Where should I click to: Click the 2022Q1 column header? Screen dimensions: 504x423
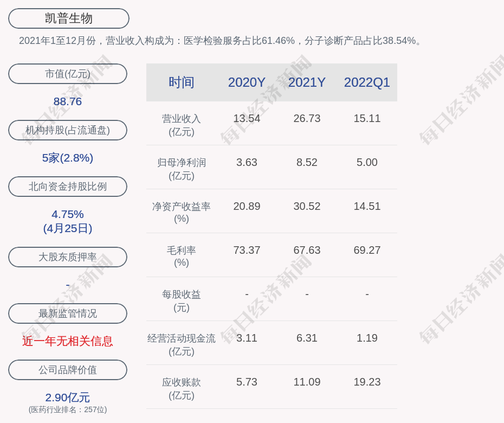367,82
